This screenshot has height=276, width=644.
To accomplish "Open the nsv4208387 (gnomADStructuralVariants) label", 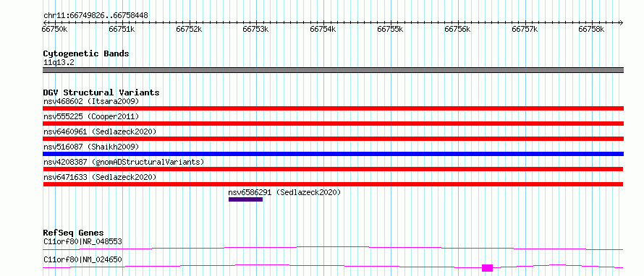I will click(124, 162).
